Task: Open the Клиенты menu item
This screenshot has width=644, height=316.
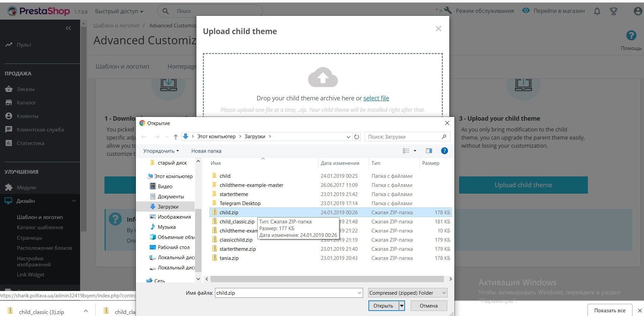Action: (27, 116)
